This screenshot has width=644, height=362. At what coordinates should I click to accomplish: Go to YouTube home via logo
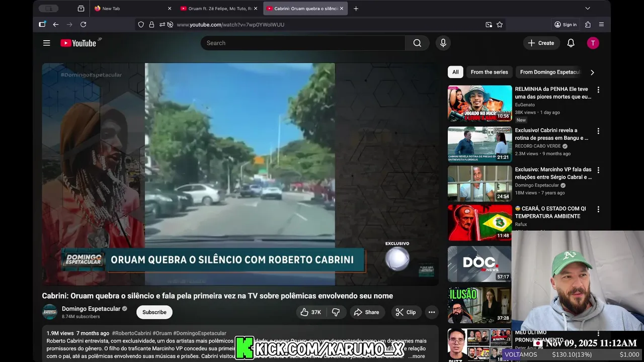click(78, 43)
